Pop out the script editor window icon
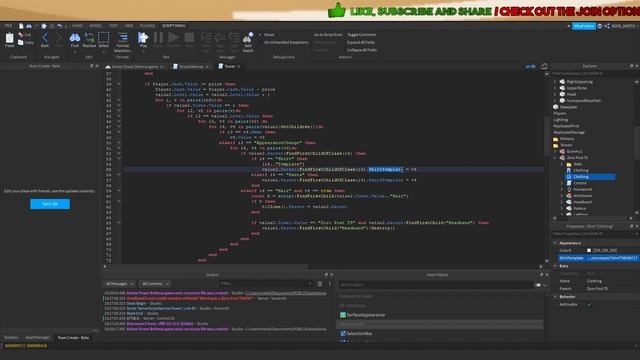This screenshot has height=360, width=640. point(544,66)
